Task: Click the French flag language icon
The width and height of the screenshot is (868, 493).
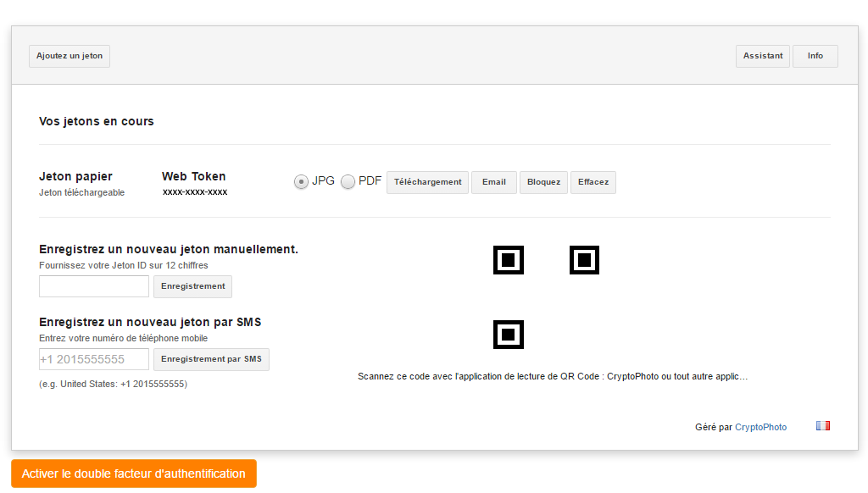Action: tap(822, 426)
